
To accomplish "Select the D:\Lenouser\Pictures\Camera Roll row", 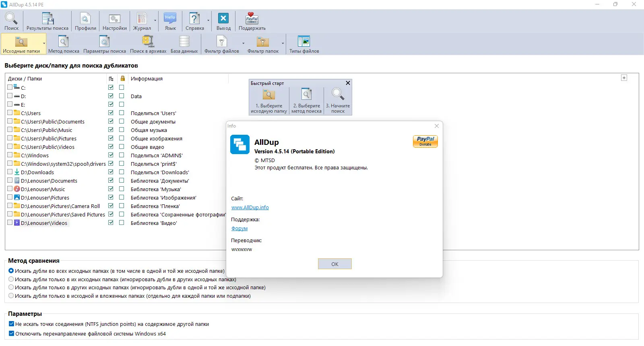I will click(60, 206).
